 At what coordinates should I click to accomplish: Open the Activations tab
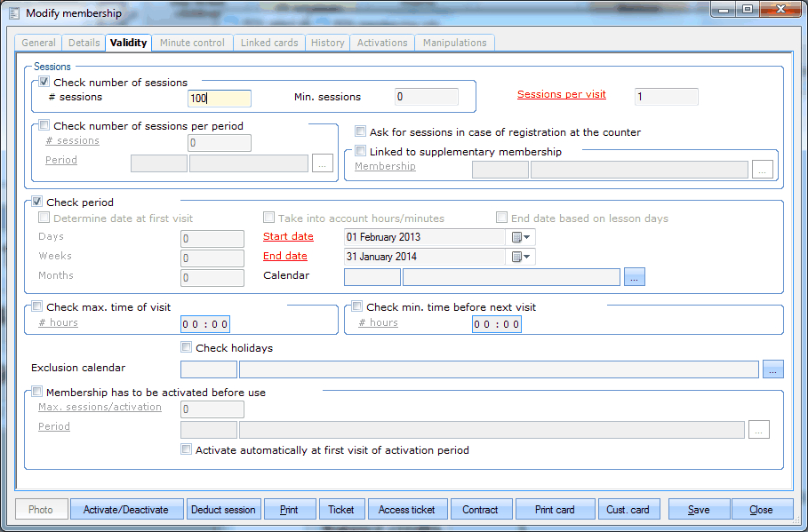[x=381, y=42]
